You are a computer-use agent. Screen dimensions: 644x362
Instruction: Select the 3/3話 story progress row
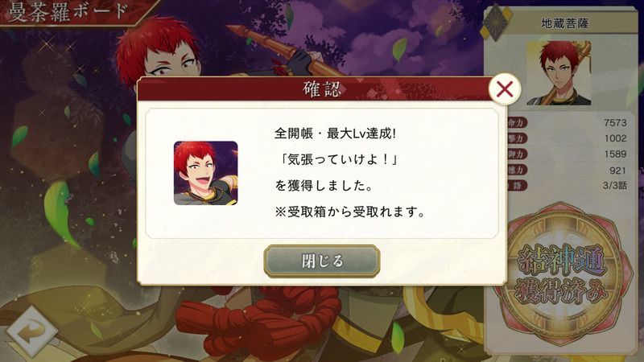click(567, 186)
